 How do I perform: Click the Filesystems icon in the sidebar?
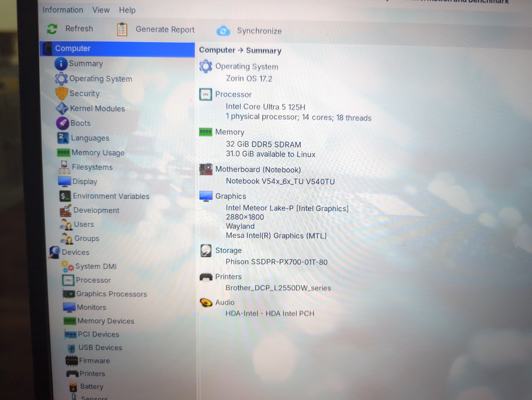(64, 167)
